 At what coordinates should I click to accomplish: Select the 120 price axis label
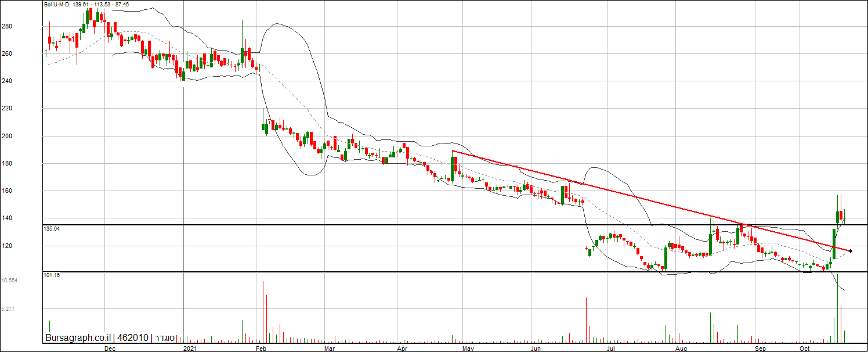click(7, 246)
